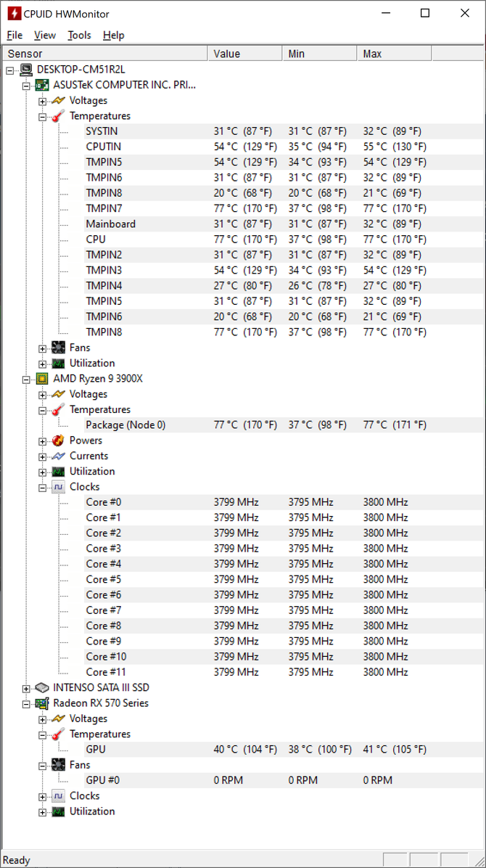
Task: Click the Value column header
Action: click(x=244, y=54)
